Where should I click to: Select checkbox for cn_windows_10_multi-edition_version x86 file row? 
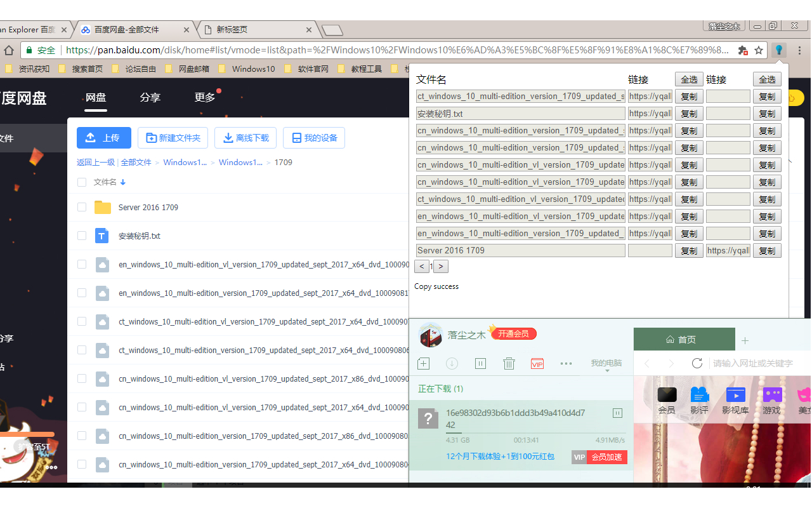point(81,436)
